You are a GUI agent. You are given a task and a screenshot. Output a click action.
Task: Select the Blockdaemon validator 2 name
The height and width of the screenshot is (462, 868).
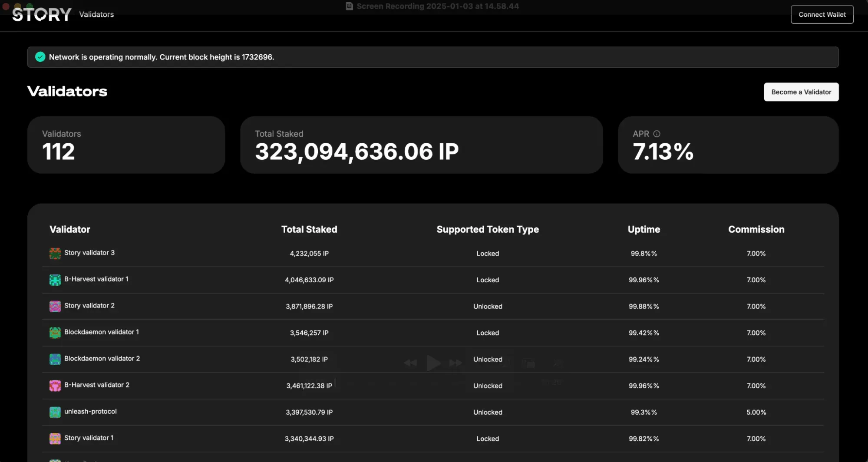pyautogui.click(x=102, y=359)
